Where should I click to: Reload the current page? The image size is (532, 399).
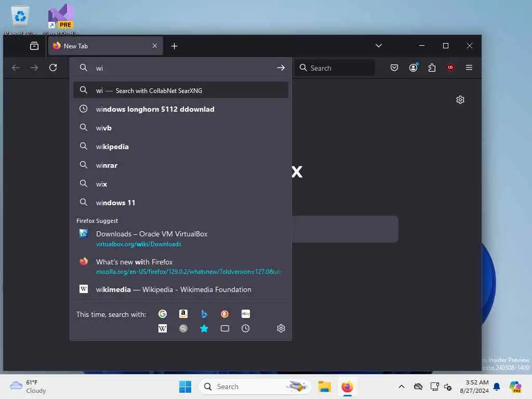pyautogui.click(x=53, y=68)
